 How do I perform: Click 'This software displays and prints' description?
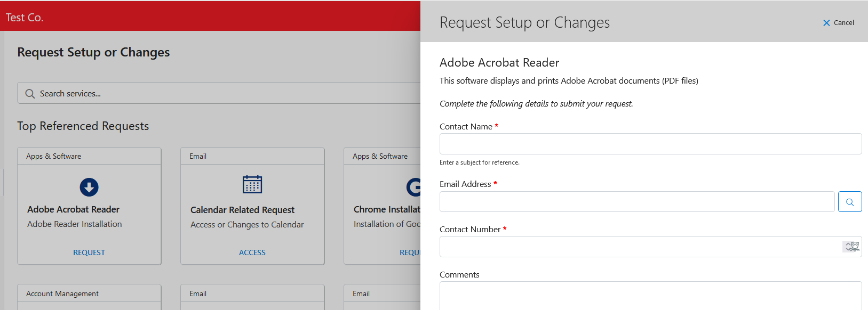click(569, 81)
